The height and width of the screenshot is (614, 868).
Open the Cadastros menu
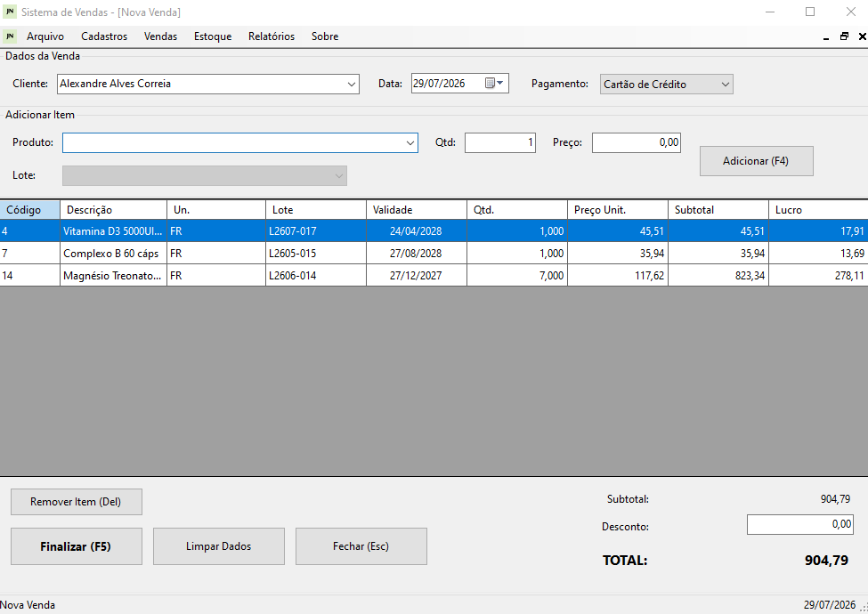point(104,36)
